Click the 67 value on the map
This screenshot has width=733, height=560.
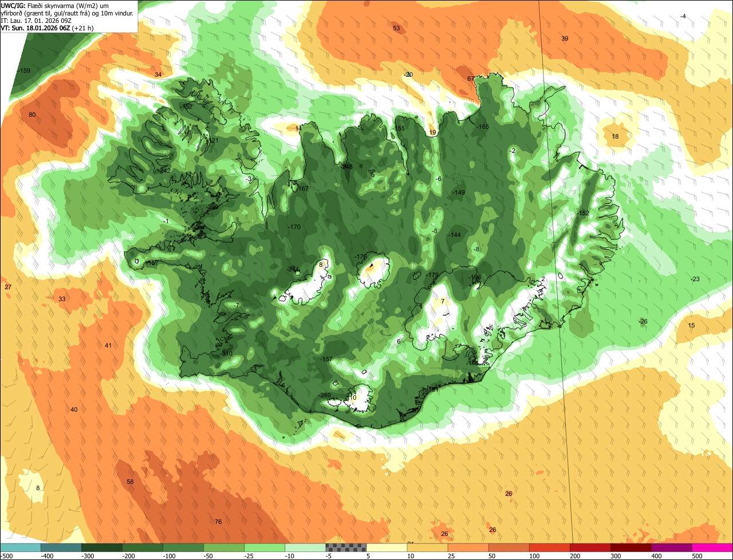pyautogui.click(x=471, y=78)
